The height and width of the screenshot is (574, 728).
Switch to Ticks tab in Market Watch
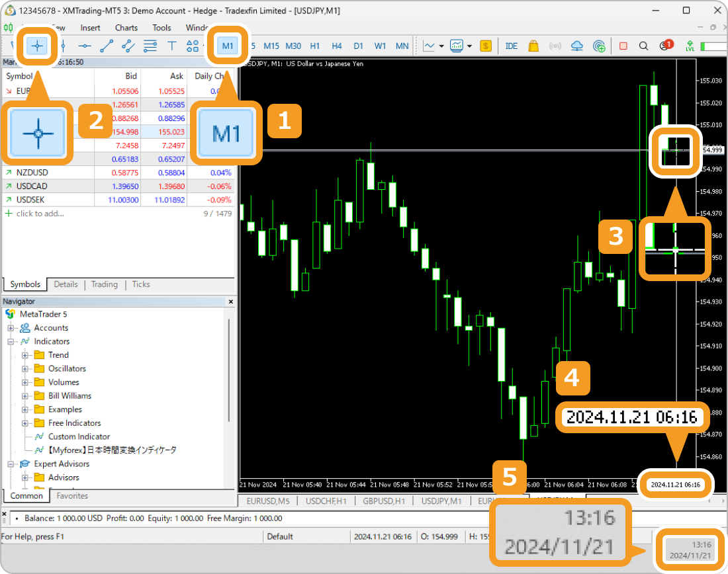pyautogui.click(x=141, y=284)
